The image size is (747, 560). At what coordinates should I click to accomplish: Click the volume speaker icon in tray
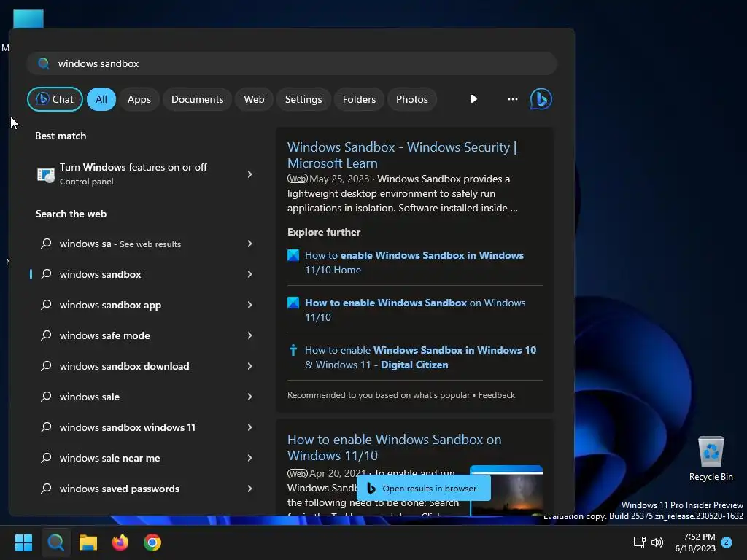click(657, 542)
